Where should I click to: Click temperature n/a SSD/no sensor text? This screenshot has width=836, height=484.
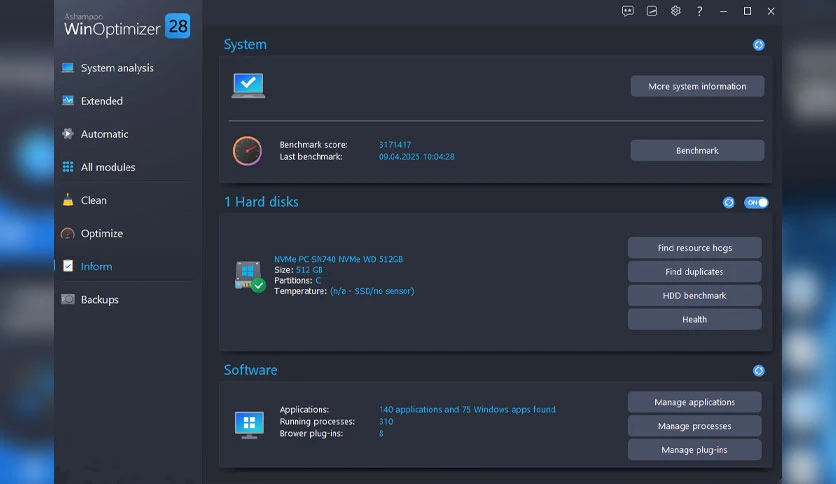click(x=372, y=291)
